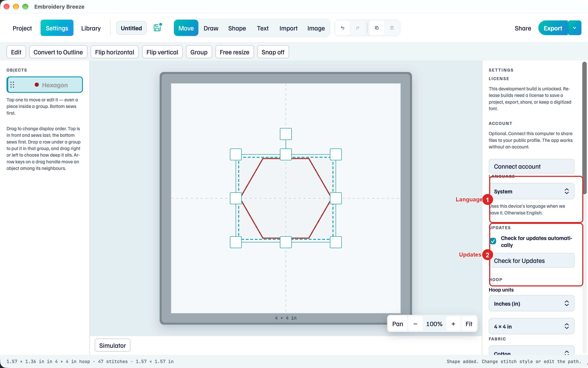Grab the Hexagon row drag handle
588x368 pixels.
(12, 85)
